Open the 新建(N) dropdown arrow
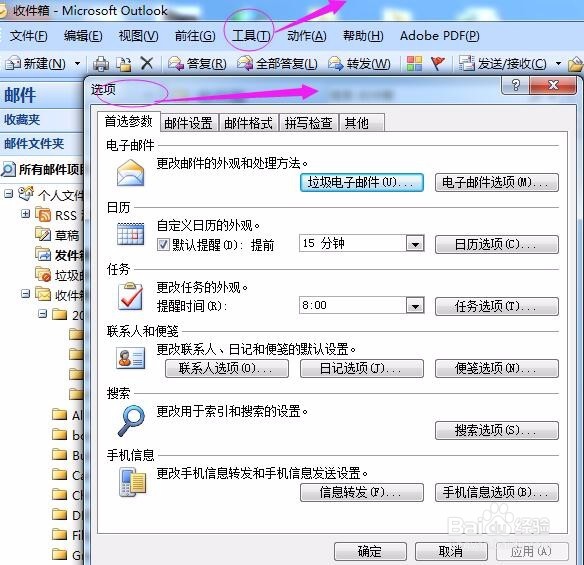Viewport: 584px width, 565px height. [x=77, y=64]
